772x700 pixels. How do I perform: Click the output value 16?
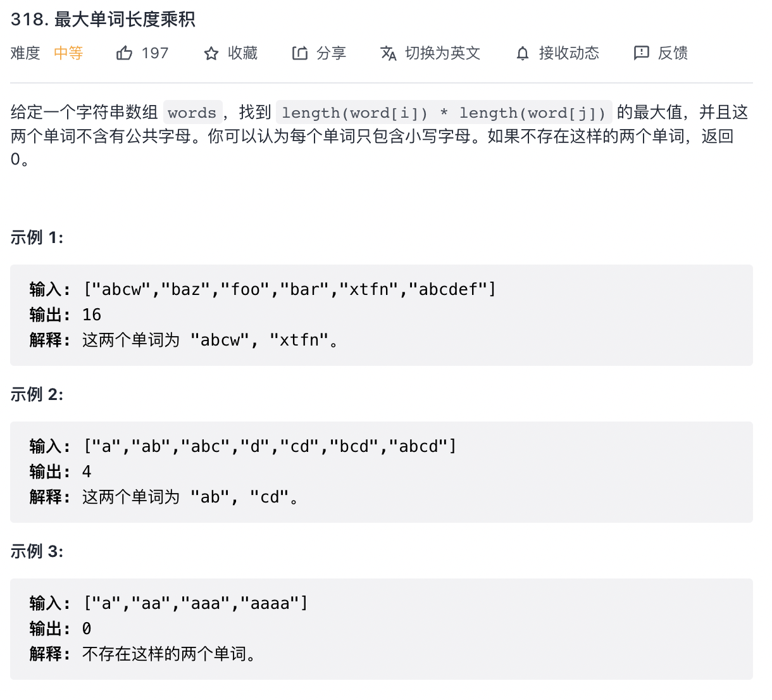pos(91,315)
